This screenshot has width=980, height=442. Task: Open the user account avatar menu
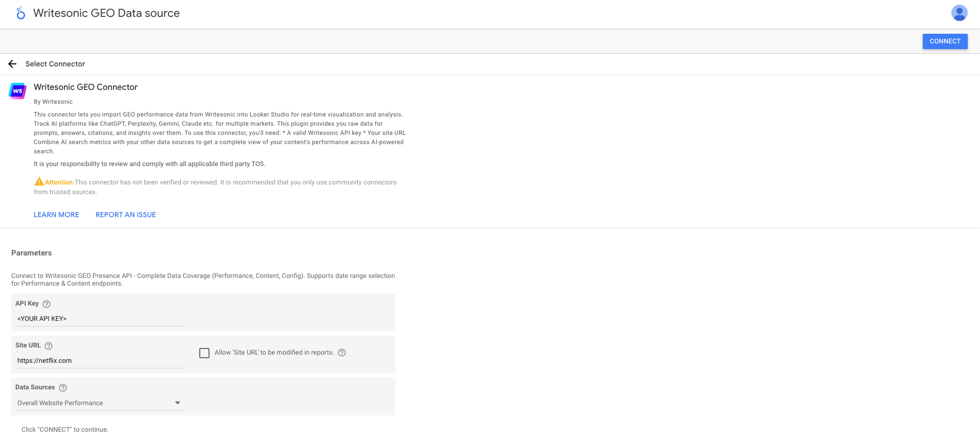pos(959,13)
